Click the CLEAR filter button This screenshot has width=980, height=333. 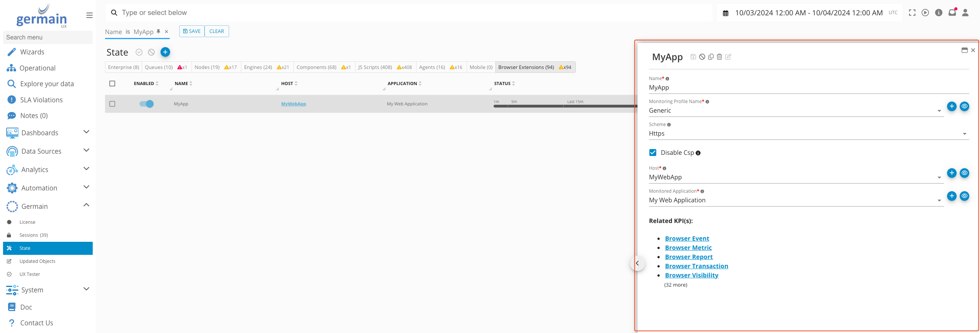(216, 31)
